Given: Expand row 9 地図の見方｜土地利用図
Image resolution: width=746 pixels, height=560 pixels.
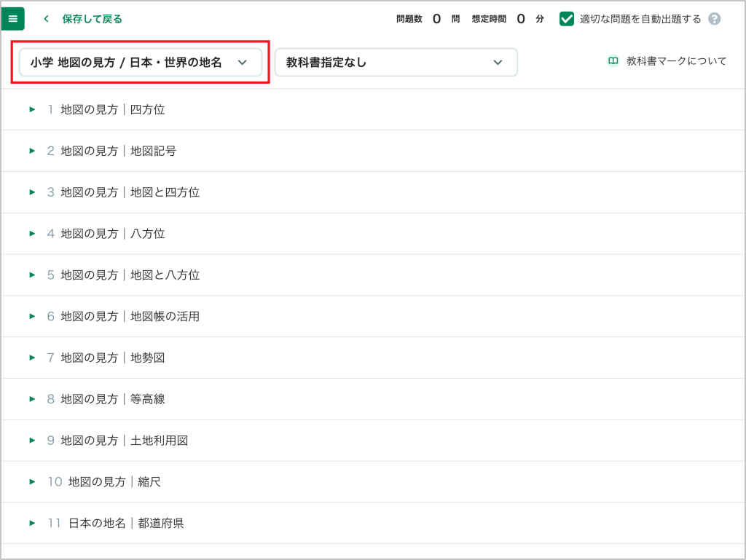Looking at the screenshot, I should click(x=32, y=440).
